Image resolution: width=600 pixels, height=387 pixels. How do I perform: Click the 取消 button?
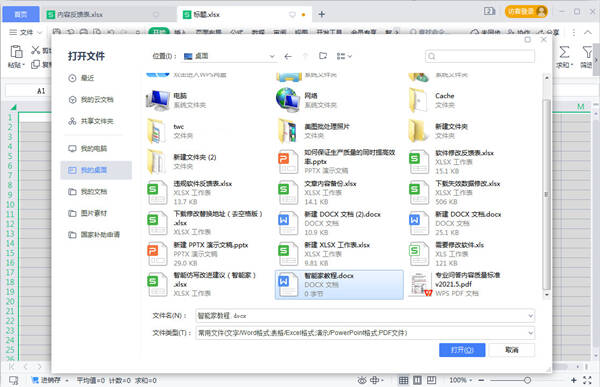coord(512,350)
